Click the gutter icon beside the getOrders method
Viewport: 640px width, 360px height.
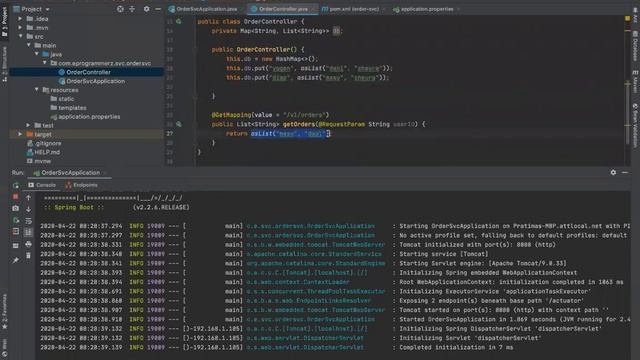(x=179, y=124)
